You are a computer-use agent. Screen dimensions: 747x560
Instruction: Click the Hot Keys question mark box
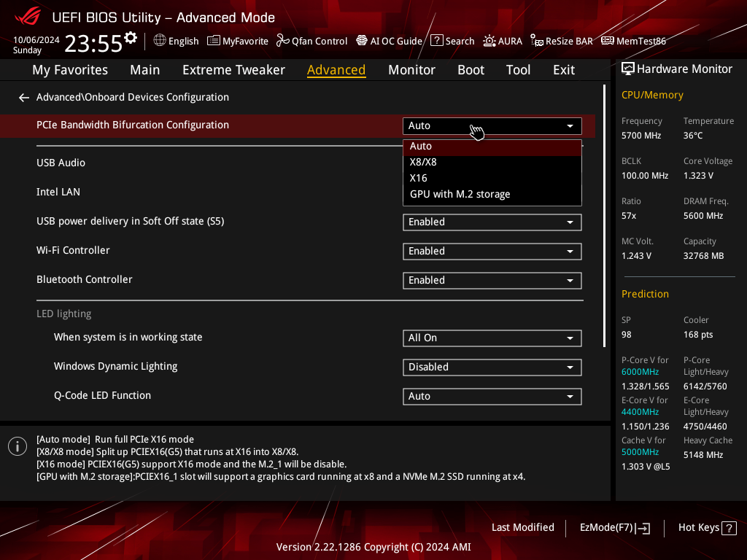[x=729, y=528]
